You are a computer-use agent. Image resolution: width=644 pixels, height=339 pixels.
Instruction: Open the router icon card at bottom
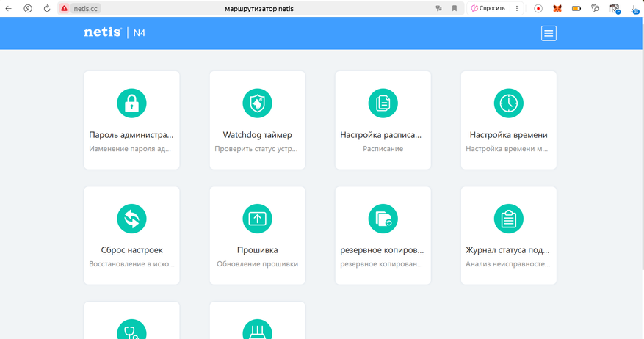pos(257,329)
